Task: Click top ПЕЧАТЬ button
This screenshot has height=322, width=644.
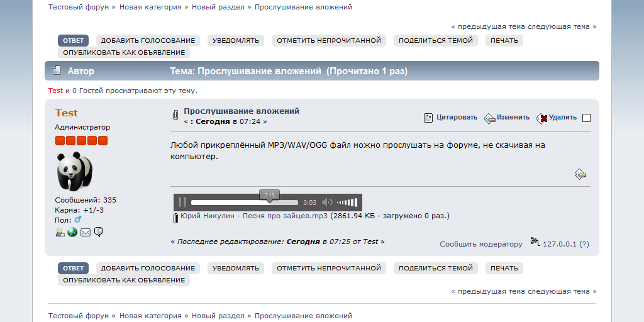Action: [x=504, y=40]
